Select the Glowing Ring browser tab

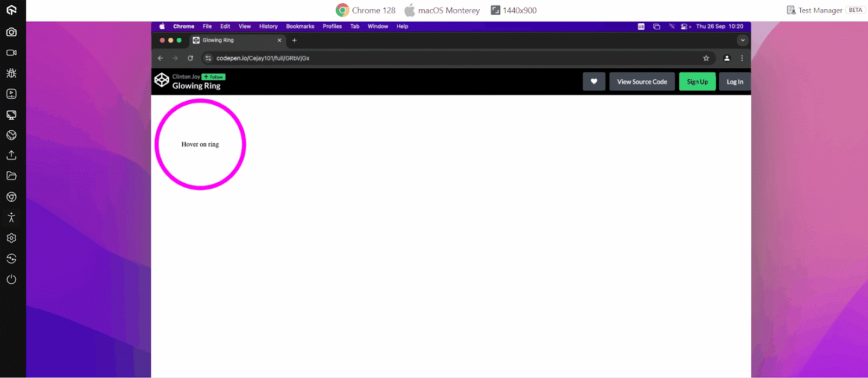pyautogui.click(x=237, y=40)
